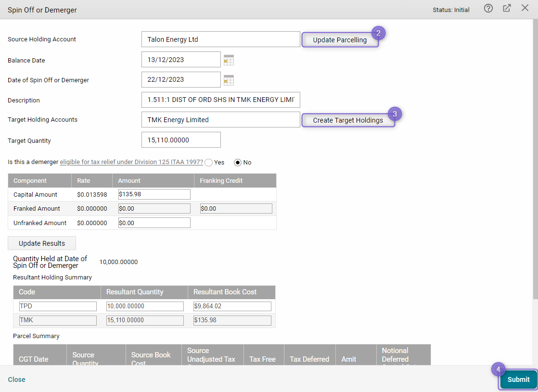Click the Status: Initial text

451,10
